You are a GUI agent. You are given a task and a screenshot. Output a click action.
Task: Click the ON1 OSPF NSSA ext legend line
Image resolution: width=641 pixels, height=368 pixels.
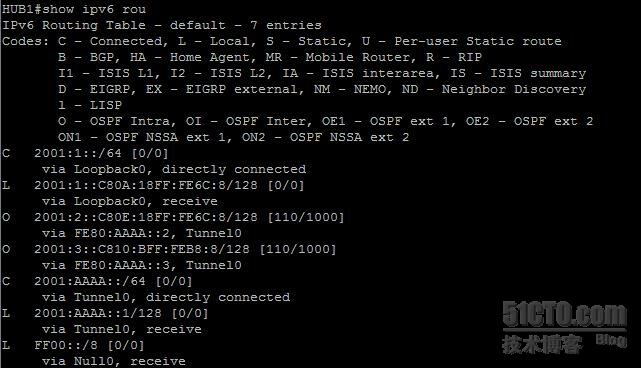pos(233,137)
